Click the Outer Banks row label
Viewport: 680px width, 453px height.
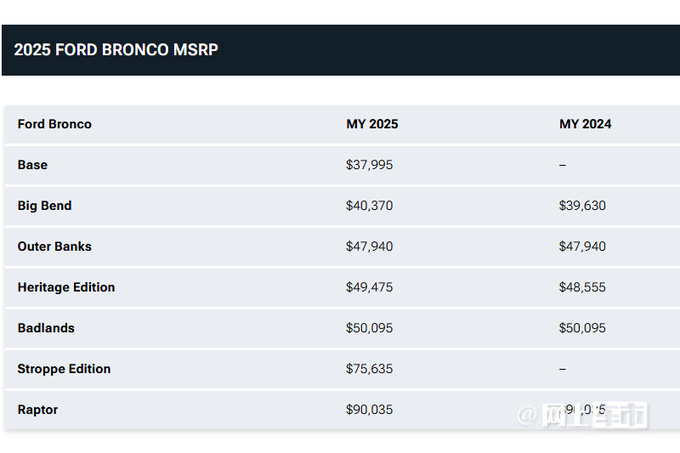coord(55,246)
